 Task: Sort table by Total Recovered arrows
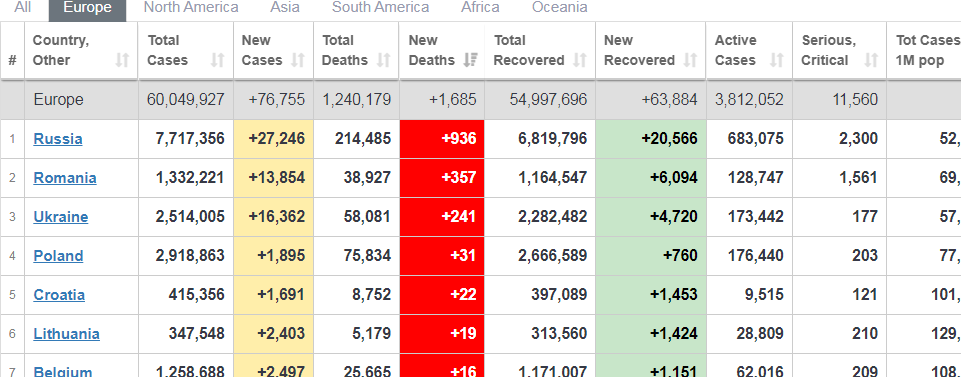click(x=580, y=60)
